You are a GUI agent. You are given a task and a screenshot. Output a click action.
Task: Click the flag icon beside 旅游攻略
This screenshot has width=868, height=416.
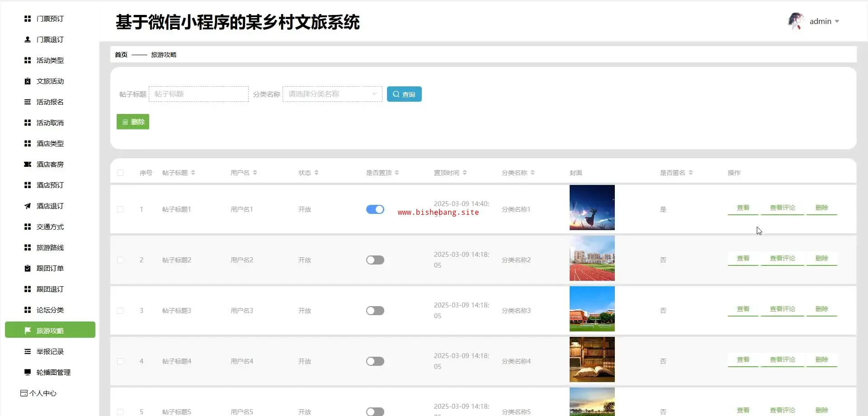tap(28, 331)
